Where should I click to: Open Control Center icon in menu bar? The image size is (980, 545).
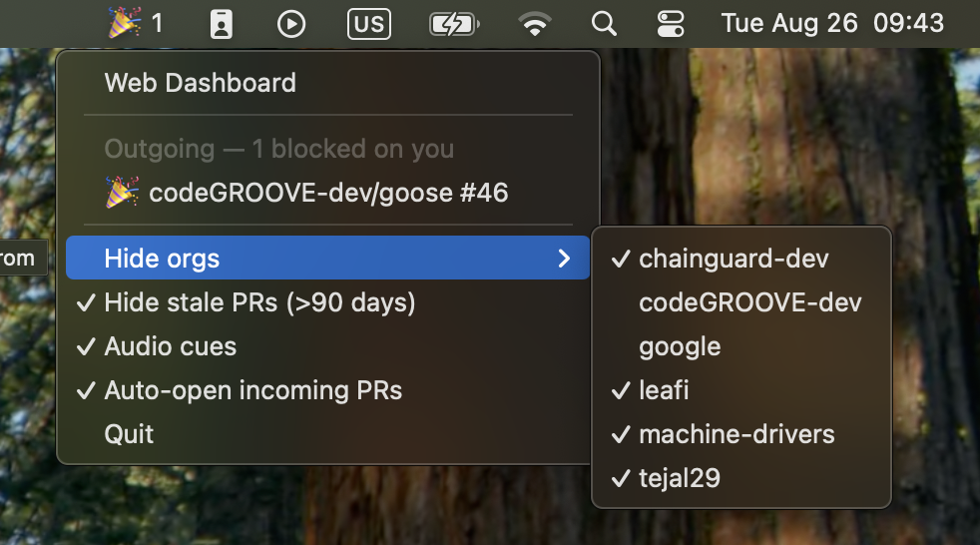coord(671,24)
